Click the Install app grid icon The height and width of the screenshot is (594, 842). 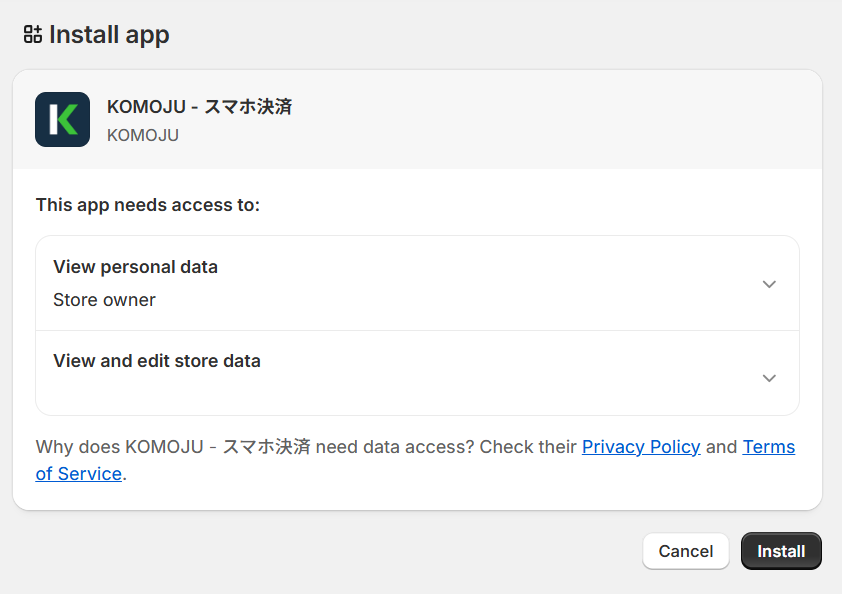pyautogui.click(x=33, y=35)
